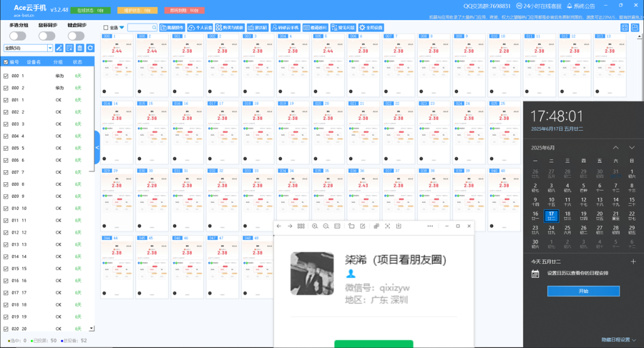Image resolution: width=644 pixels, height=348 pixels.
Task: Click zoom in icon in image viewer
Action: pos(314,226)
